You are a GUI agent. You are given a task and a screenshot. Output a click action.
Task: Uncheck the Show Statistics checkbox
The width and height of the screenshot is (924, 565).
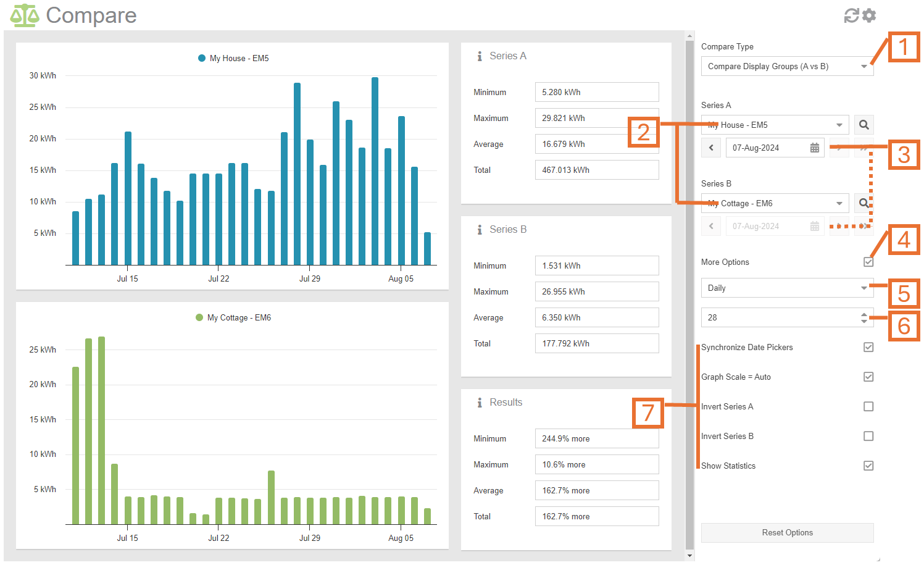868,466
